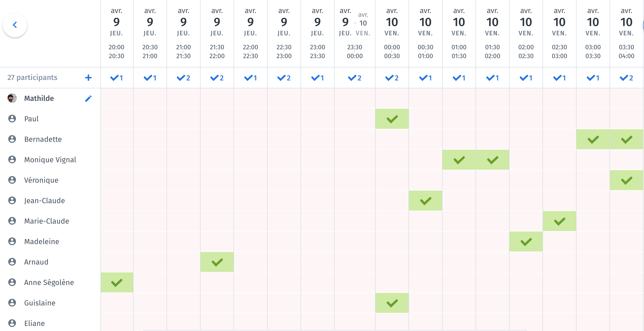Click Mathilde's profile avatar photo

(x=12, y=98)
